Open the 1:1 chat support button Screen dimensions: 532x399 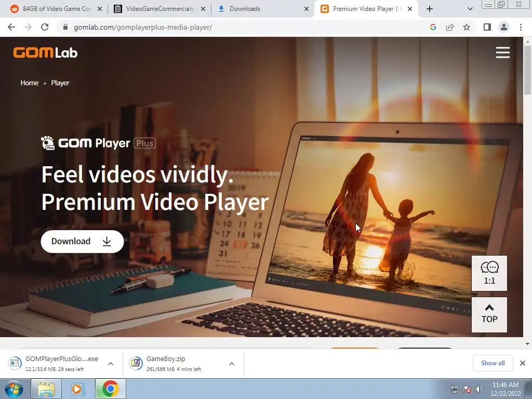[x=489, y=273]
